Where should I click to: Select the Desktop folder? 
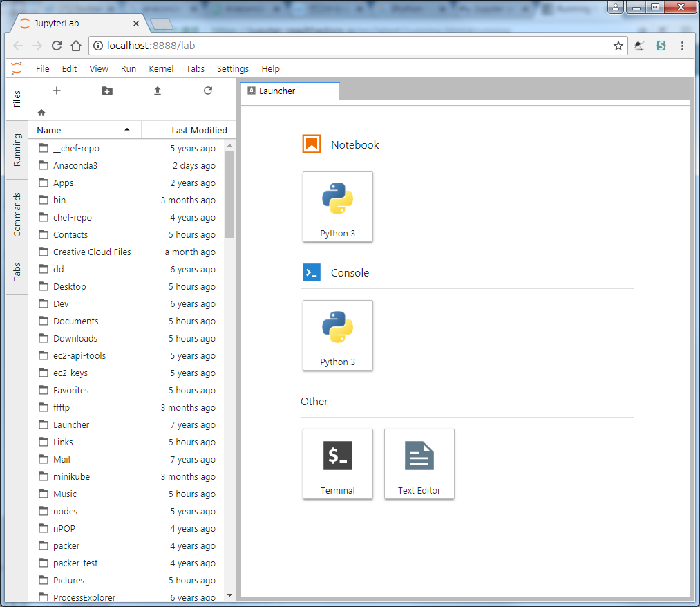(126, 286)
